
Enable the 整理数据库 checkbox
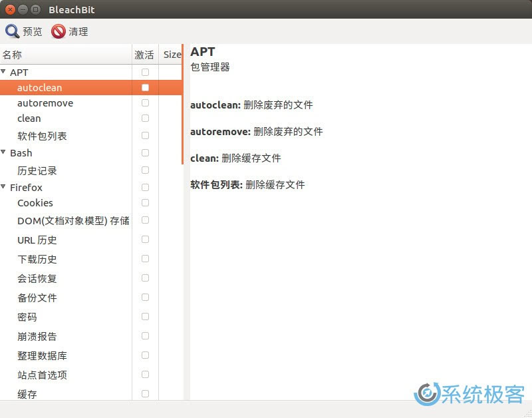(x=145, y=355)
